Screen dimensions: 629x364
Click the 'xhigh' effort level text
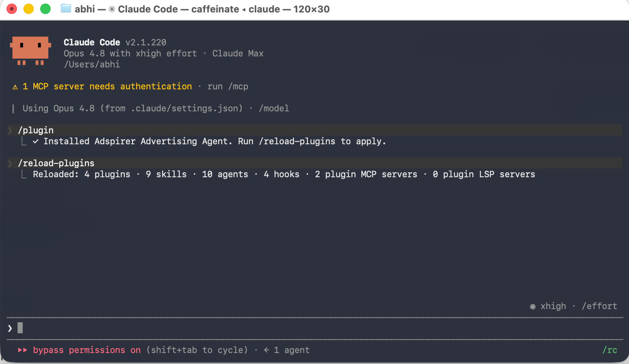coord(553,306)
